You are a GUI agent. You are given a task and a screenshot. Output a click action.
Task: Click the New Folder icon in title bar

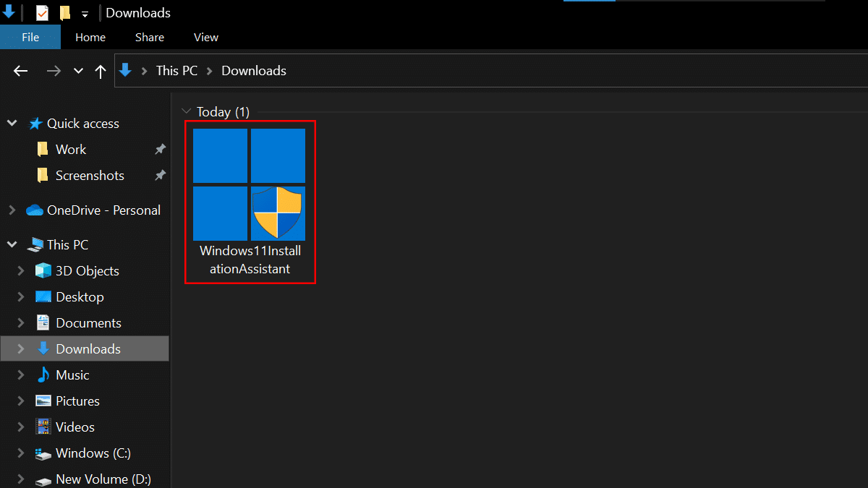click(x=65, y=13)
